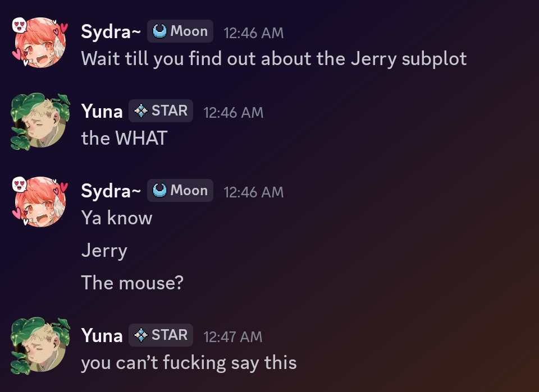
Task: Select the "Wait till you find out" message
Action: coord(273,58)
